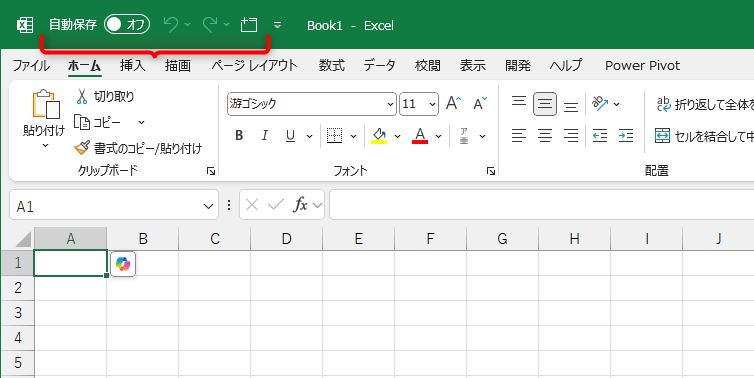Open the データ tab
The width and height of the screenshot is (754, 378).
pyautogui.click(x=379, y=65)
